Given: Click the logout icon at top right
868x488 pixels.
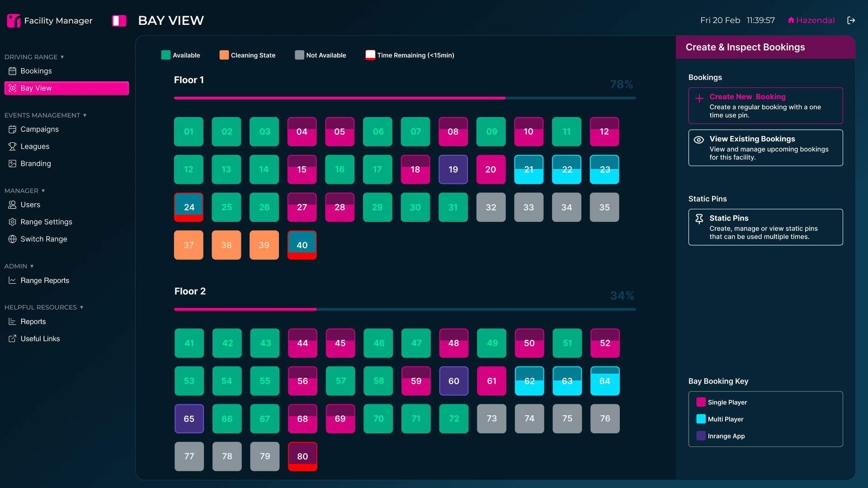Looking at the screenshot, I should coord(851,20).
